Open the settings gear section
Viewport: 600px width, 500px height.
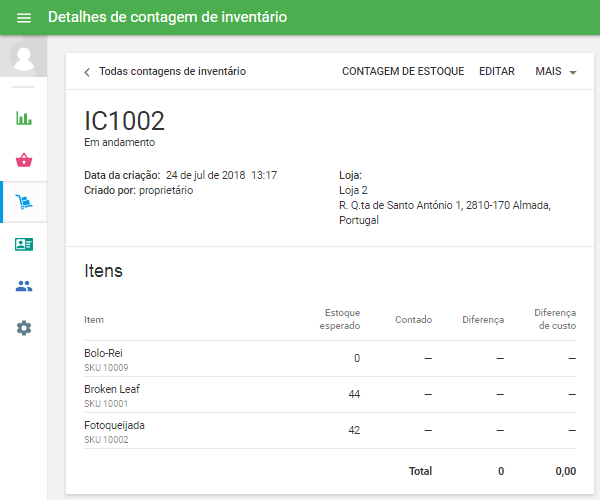[x=24, y=328]
